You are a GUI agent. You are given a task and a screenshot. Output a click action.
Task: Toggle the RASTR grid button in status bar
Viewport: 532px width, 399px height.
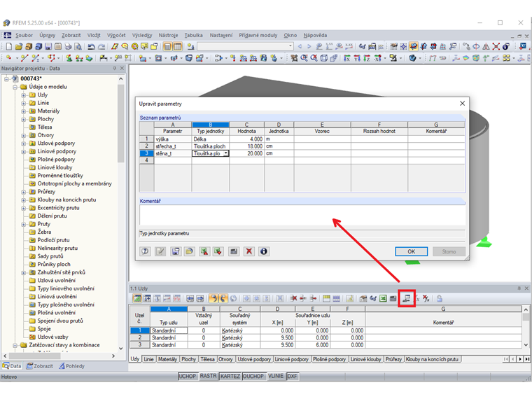point(208,377)
